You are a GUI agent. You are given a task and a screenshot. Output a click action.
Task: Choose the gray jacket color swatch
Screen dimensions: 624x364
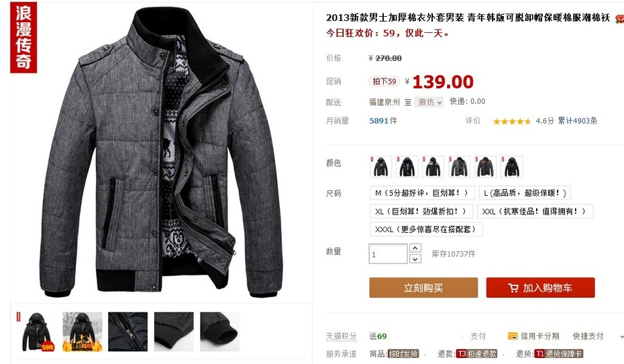pyautogui.click(x=459, y=166)
